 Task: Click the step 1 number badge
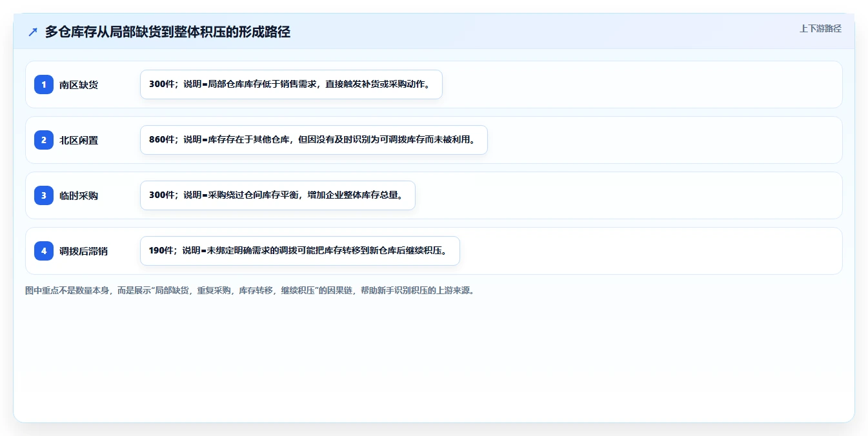(44, 84)
